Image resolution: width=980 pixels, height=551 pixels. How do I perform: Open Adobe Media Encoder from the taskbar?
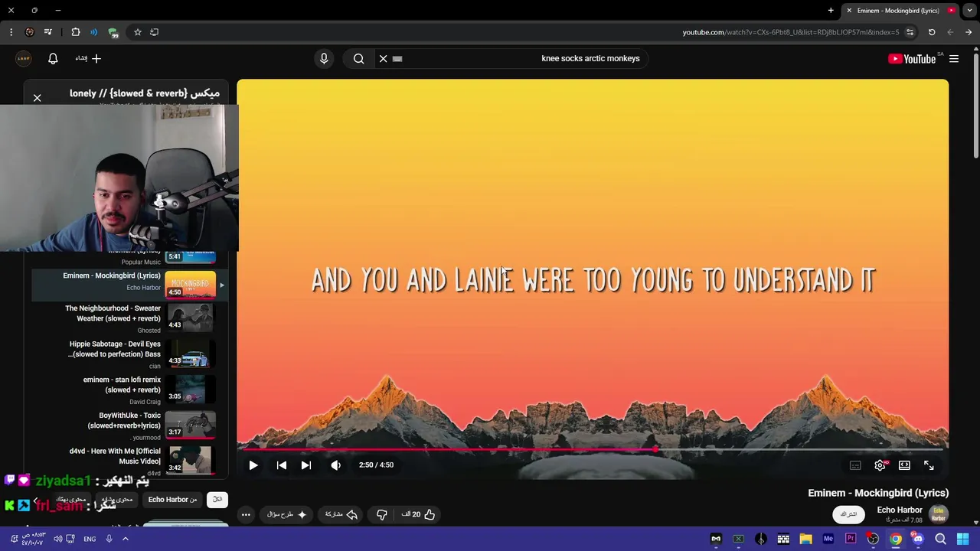[x=828, y=539]
